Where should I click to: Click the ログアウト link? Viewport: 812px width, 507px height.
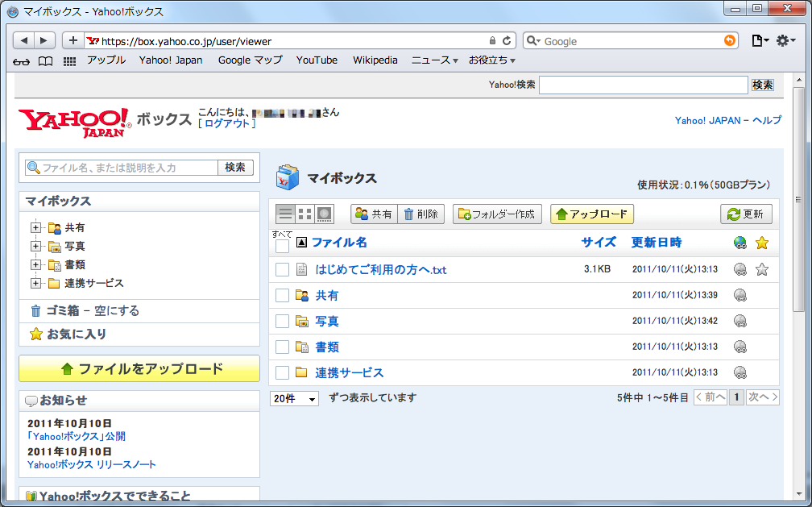227,123
